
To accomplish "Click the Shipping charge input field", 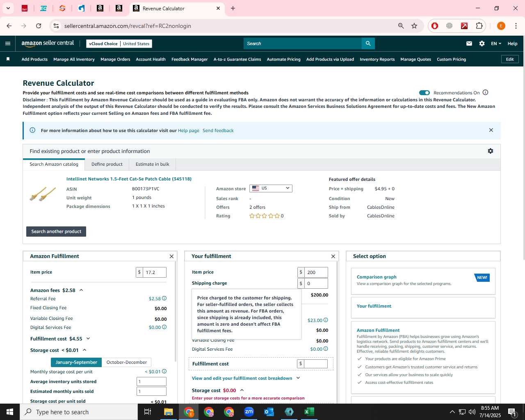I will pos(316,283).
